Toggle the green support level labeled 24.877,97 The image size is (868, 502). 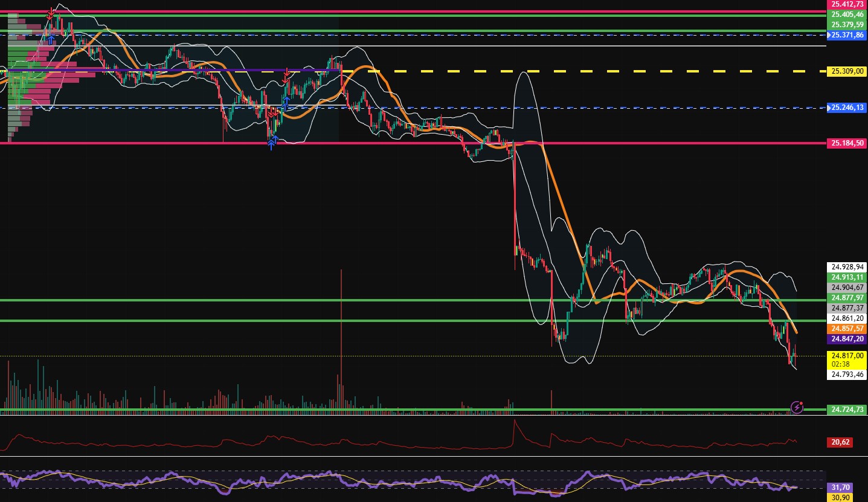point(847,298)
